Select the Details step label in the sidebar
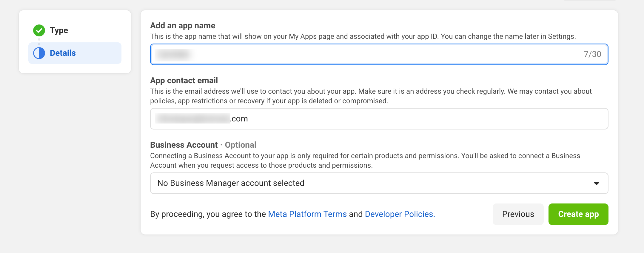Image resolution: width=644 pixels, height=253 pixels. coord(63,53)
